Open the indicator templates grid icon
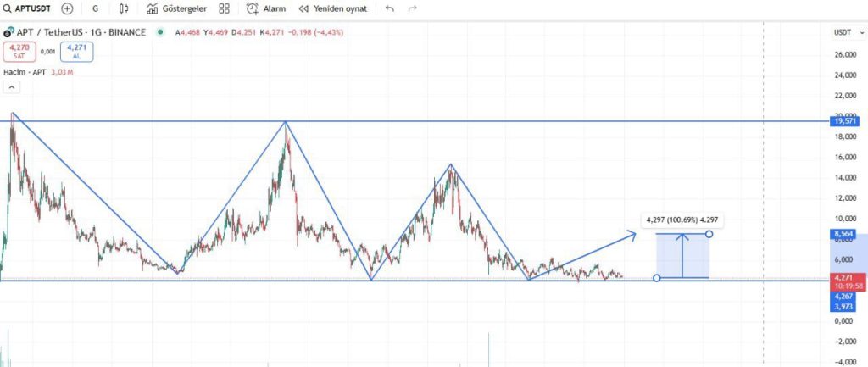The width and height of the screenshot is (868, 367). (x=224, y=8)
